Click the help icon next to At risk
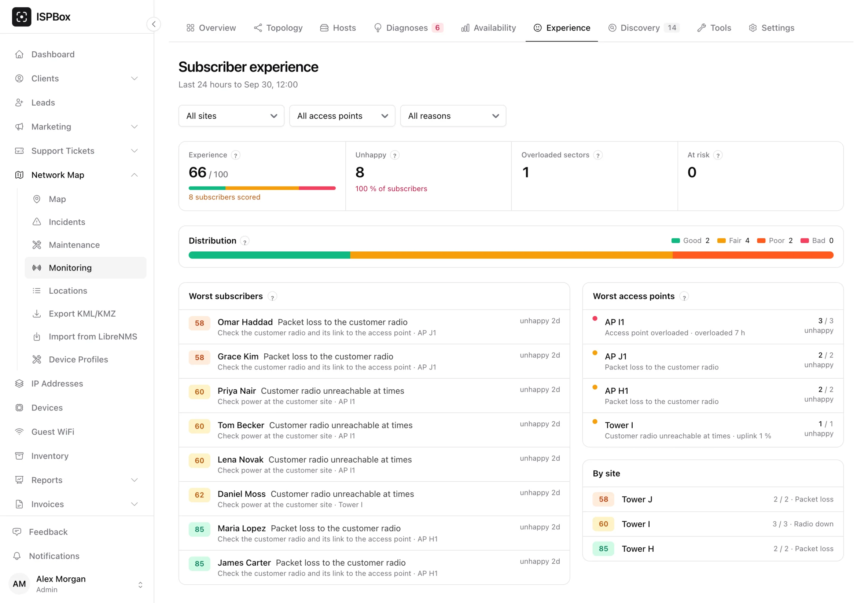This screenshot has width=868, height=603. pos(718,155)
